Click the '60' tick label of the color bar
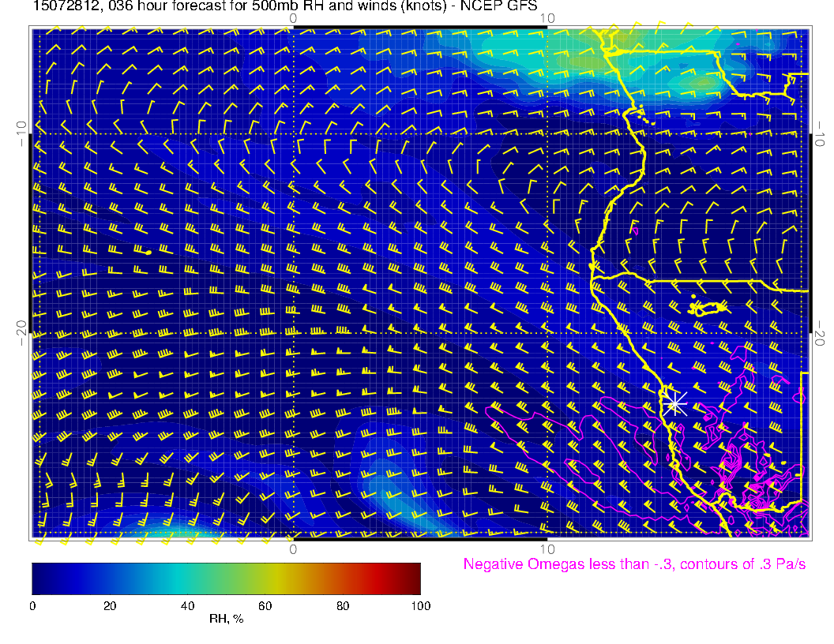Screen dimensions: 834x644 265,606
